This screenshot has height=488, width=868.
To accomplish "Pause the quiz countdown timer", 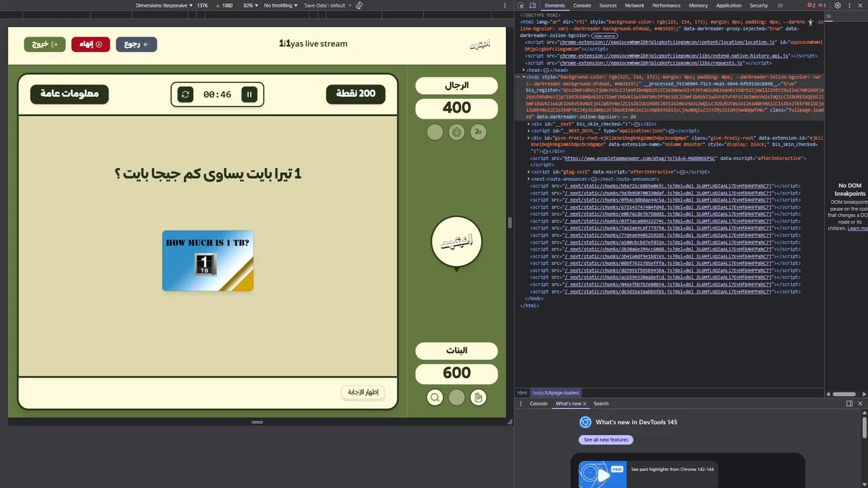I will [x=250, y=94].
